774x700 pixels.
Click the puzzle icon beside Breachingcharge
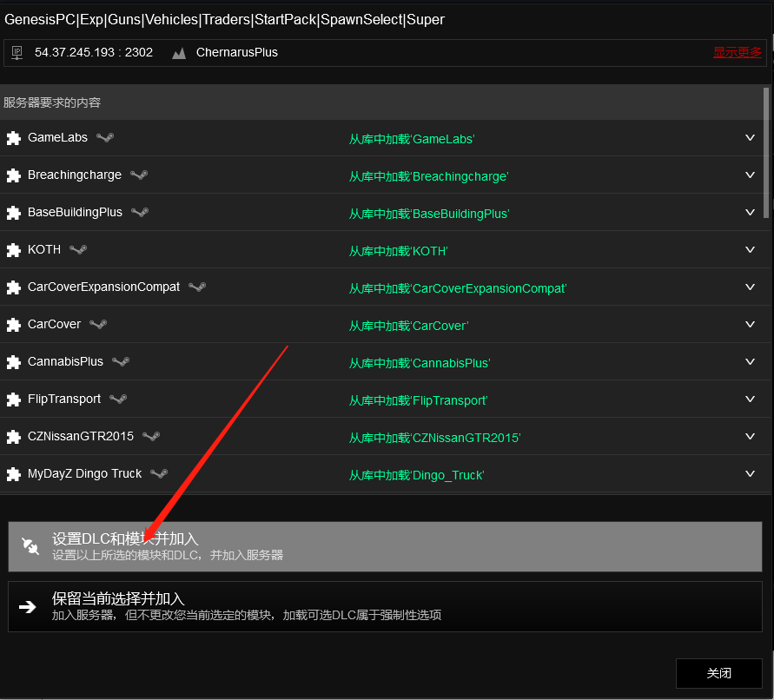tap(14, 175)
